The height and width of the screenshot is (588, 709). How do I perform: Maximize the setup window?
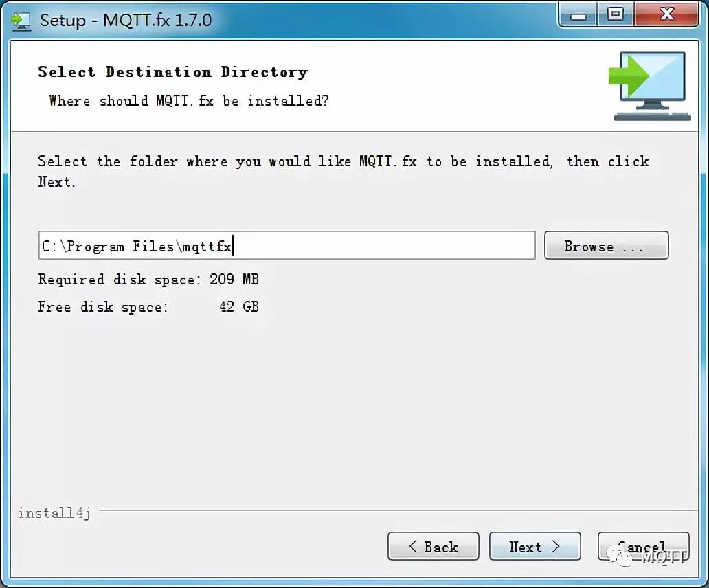(x=616, y=15)
